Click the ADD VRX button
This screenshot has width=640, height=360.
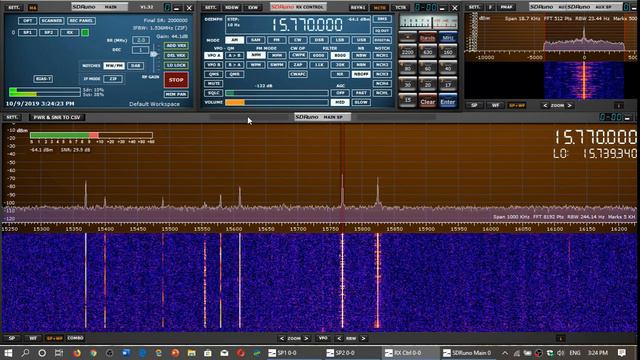[x=176, y=46]
